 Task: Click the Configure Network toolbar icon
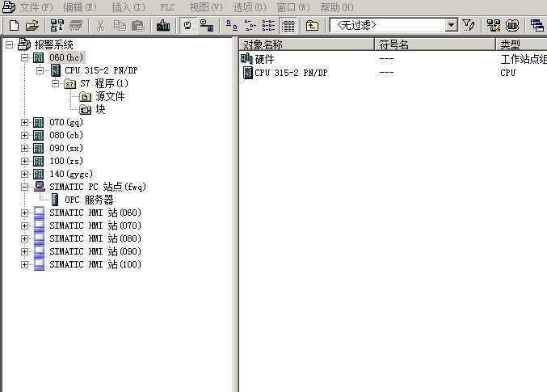pos(494,26)
